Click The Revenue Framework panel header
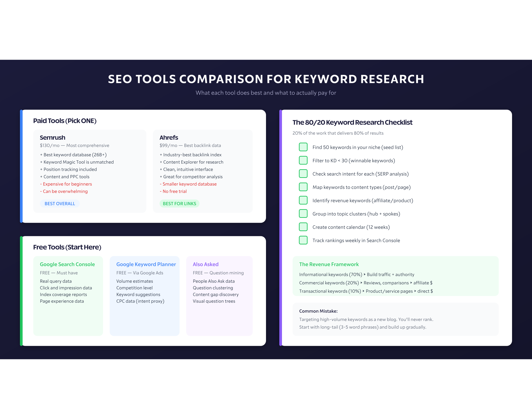 click(x=329, y=264)
